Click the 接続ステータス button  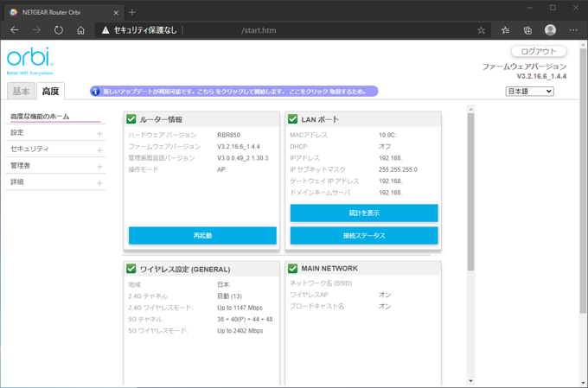(364, 235)
